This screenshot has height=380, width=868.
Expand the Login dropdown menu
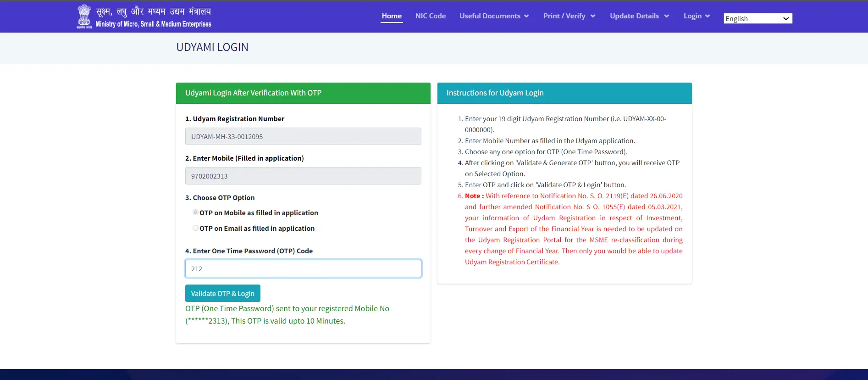697,16
